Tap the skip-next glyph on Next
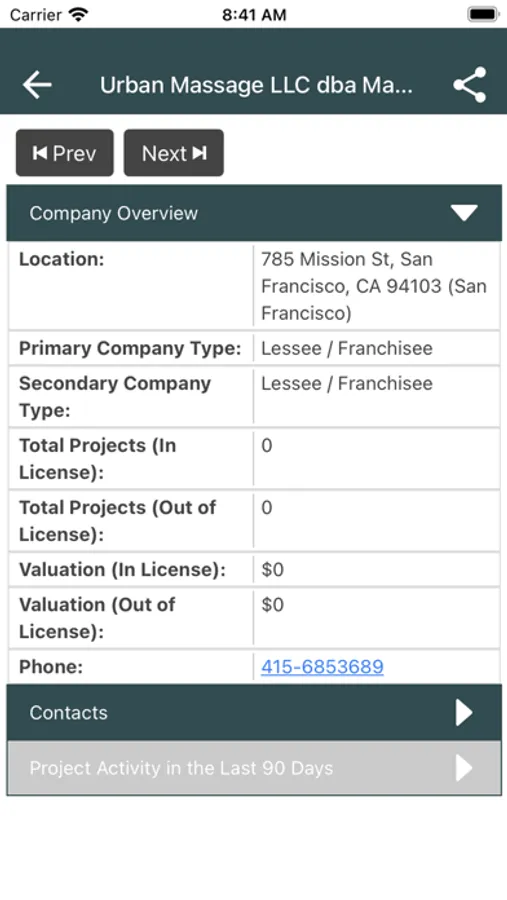This screenshot has width=507, height=900. point(199,153)
